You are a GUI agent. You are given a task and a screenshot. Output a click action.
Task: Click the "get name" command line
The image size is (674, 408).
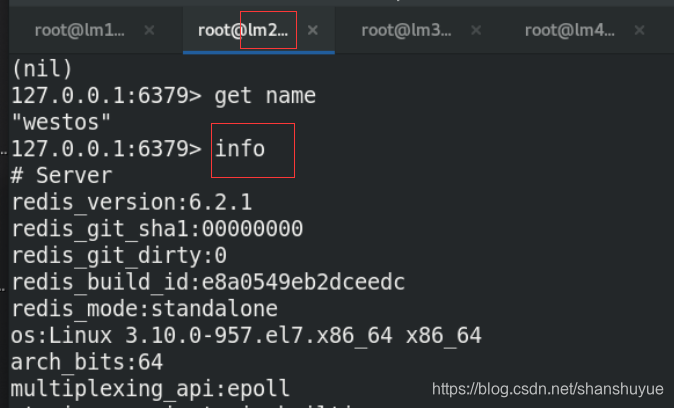tap(164, 95)
